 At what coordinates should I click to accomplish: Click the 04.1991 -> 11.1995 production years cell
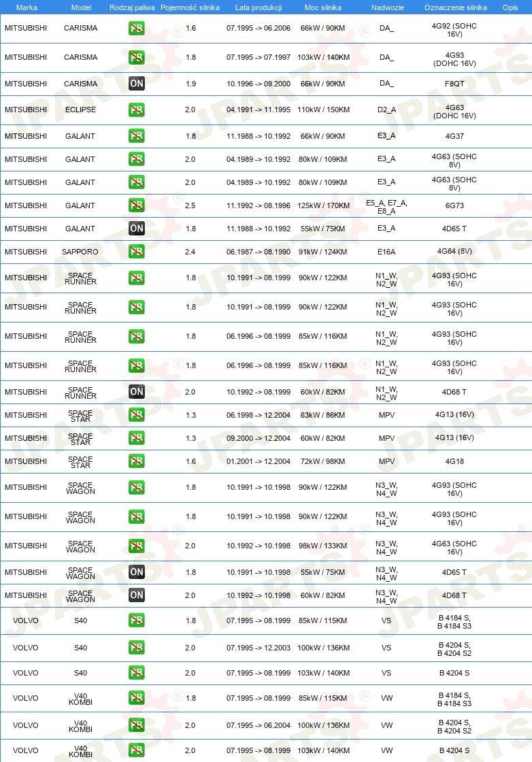[259, 110]
